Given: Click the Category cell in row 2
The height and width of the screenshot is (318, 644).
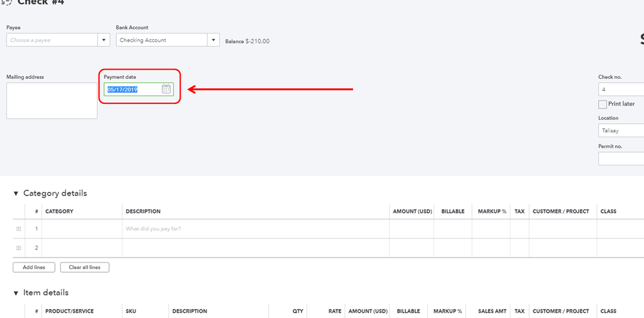Looking at the screenshot, I should [82, 248].
